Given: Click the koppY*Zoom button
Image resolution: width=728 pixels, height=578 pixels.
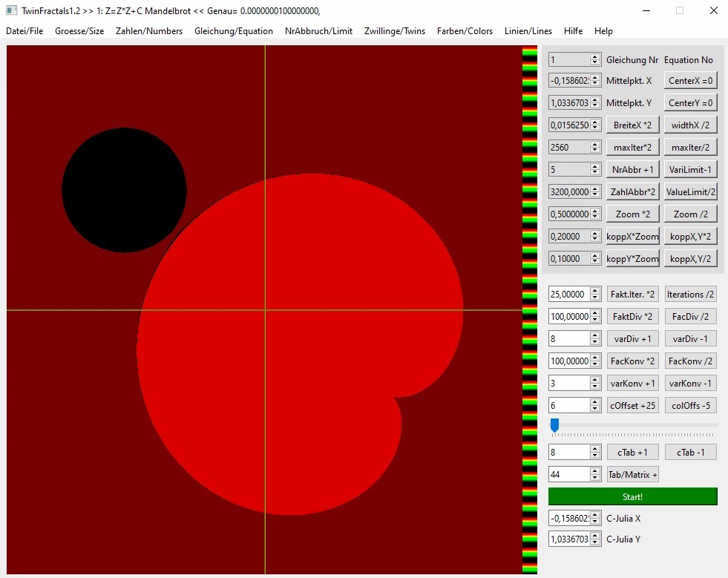Looking at the screenshot, I should coord(632,259).
